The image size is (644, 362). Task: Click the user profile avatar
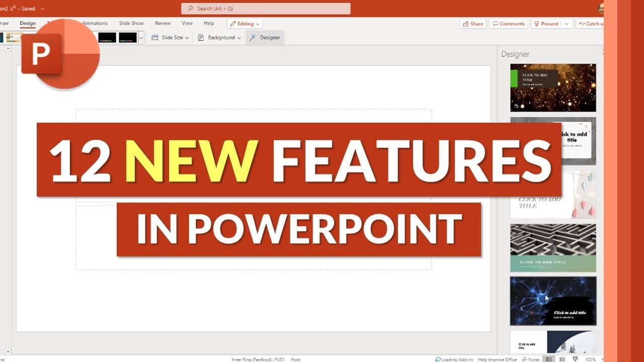[601, 9]
